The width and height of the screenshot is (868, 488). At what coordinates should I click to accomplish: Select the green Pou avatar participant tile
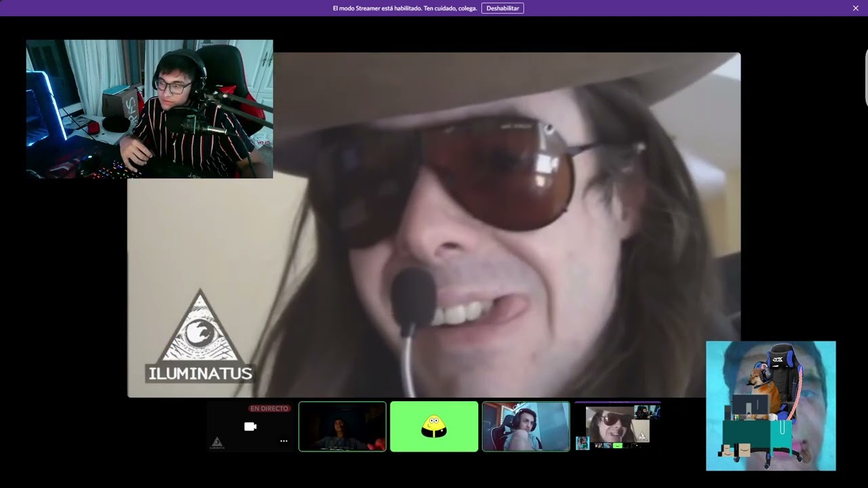tap(434, 426)
